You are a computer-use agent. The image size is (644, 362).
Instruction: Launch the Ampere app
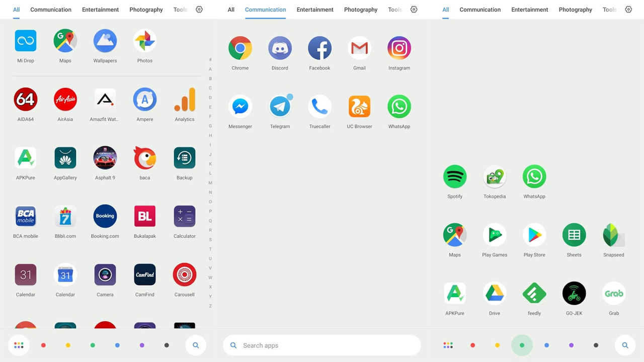tap(145, 100)
